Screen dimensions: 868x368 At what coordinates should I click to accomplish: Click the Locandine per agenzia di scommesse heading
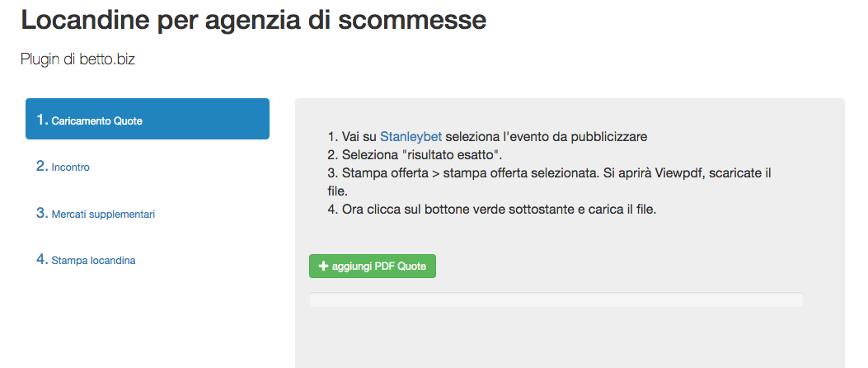(254, 20)
